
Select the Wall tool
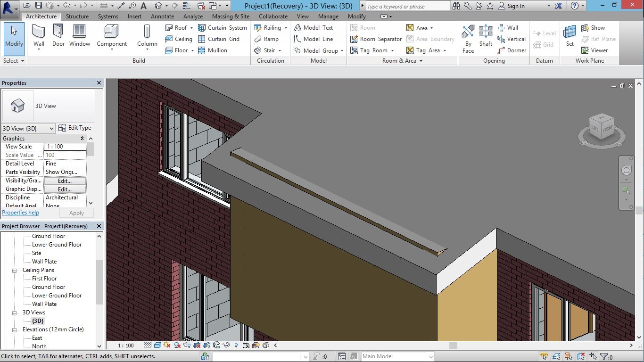(x=39, y=36)
